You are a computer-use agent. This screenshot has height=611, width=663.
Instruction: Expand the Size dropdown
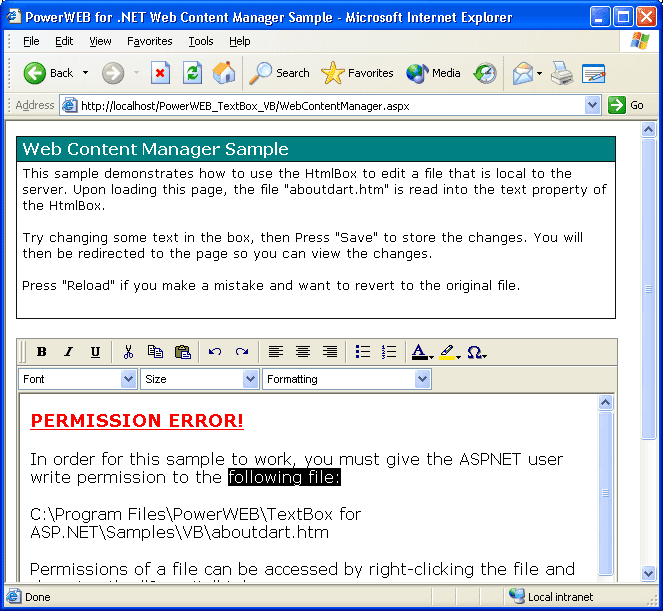tap(250, 379)
